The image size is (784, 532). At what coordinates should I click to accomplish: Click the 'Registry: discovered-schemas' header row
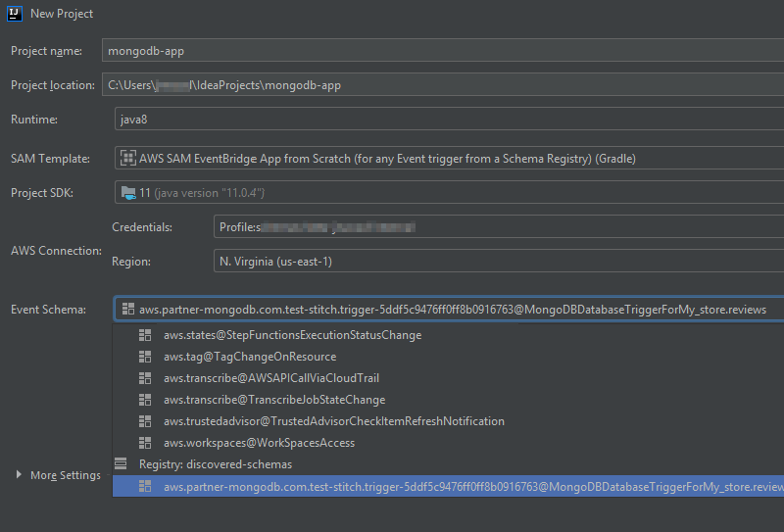448,464
